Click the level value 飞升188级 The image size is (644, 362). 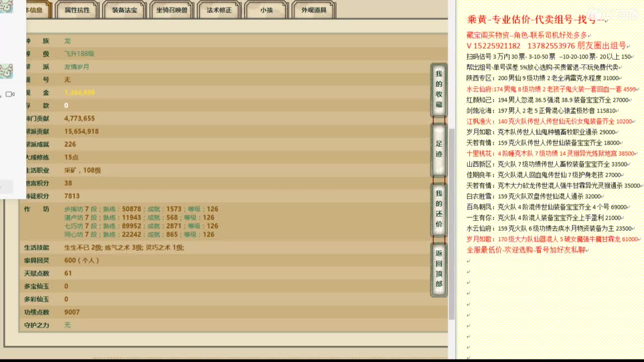point(79,54)
